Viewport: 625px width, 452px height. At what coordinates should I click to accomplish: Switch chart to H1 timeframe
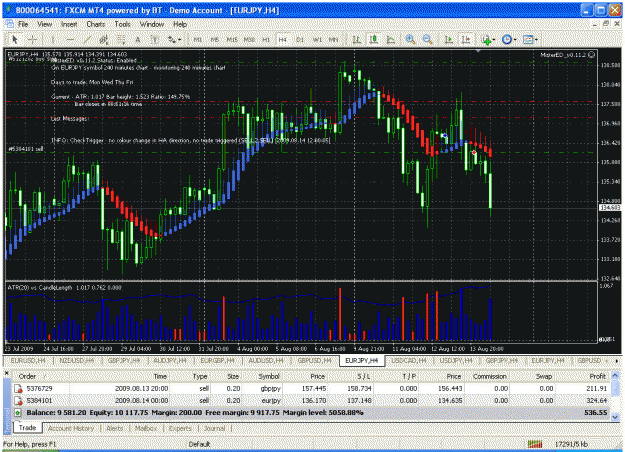pos(266,39)
